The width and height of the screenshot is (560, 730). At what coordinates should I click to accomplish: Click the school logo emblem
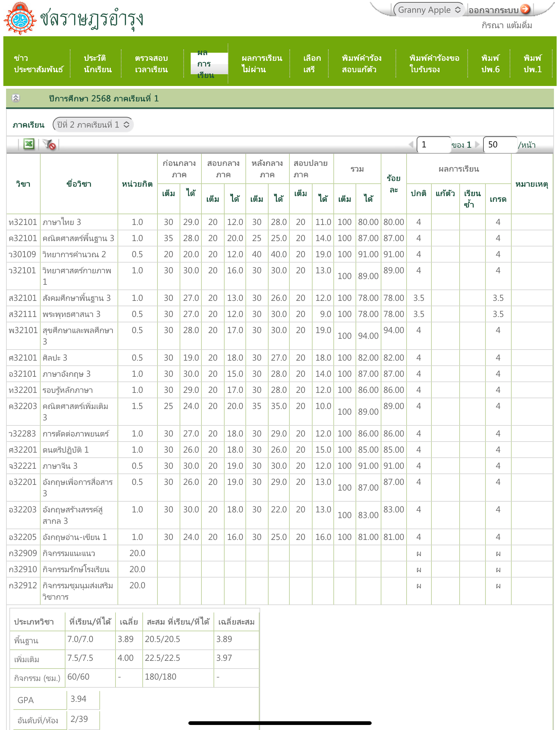click(x=20, y=19)
